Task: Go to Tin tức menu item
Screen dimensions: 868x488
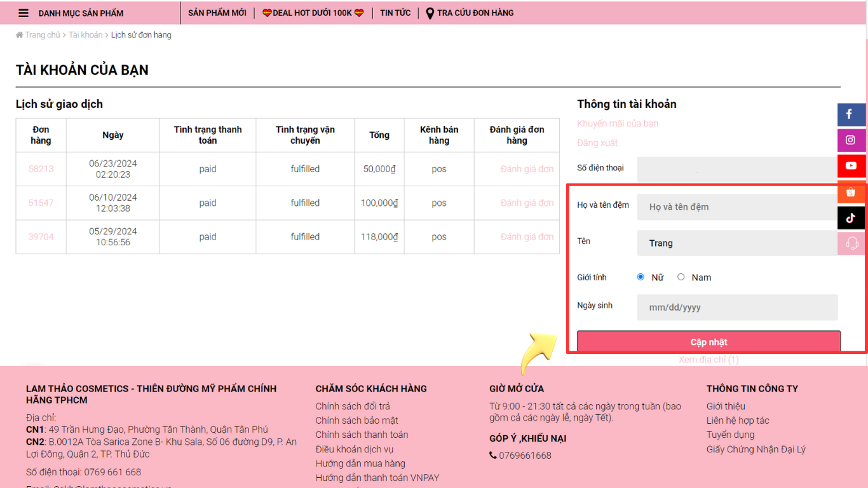Action: click(x=395, y=13)
